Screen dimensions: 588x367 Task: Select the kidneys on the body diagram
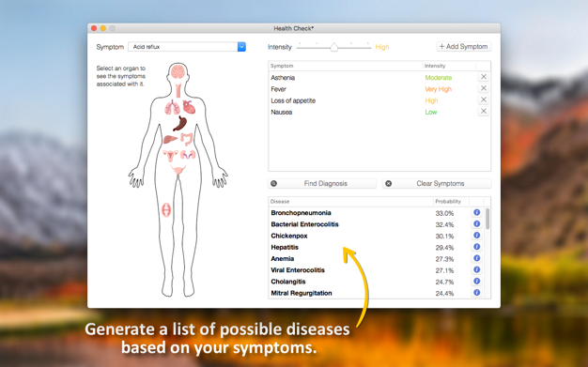pyautogui.click(x=188, y=155)
